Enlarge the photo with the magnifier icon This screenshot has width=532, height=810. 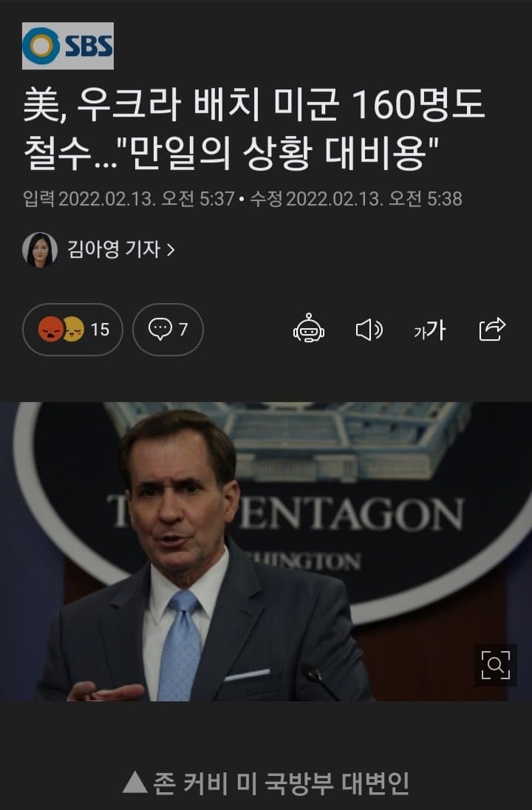pyautogui.click(x=495, y=664)
